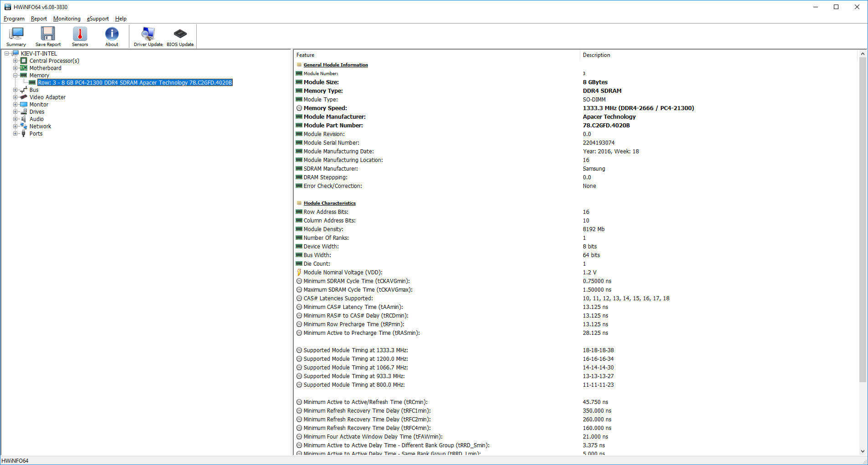Click the Module Nominal Voltage lightning icon
Screen dimensions: 868x465
[299, 272]
